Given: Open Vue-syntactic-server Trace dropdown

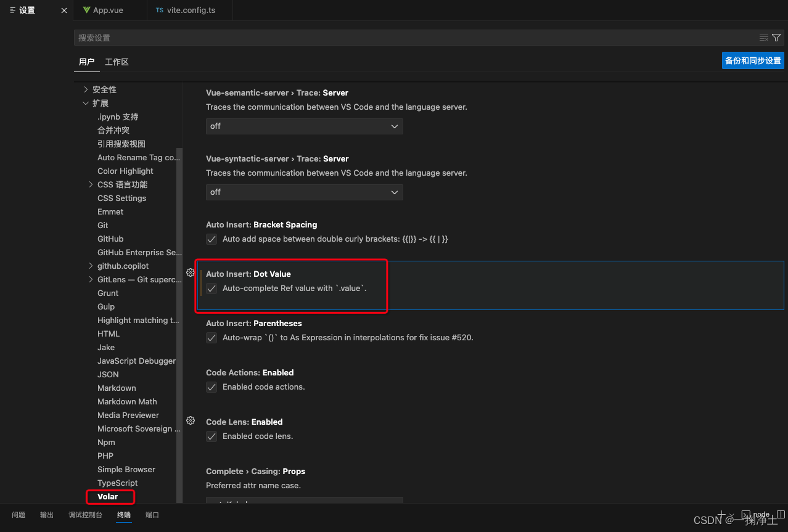Looking at the screenshot, I should [x=305, y=192].
